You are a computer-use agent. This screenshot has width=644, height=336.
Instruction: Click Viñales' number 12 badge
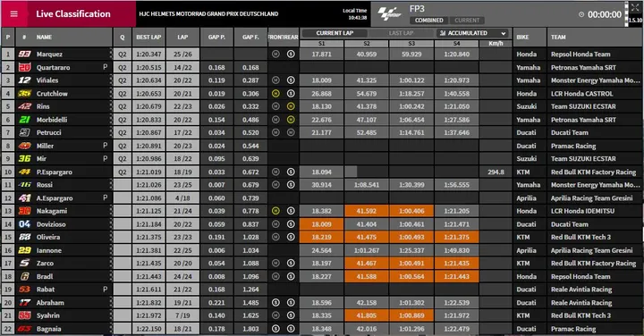click(25, 80)
